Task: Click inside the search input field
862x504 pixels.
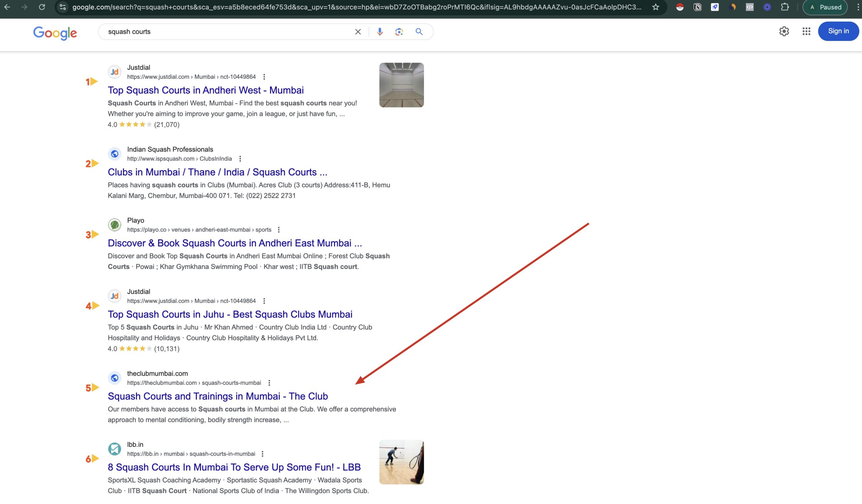Action: (x=222, y=31)
